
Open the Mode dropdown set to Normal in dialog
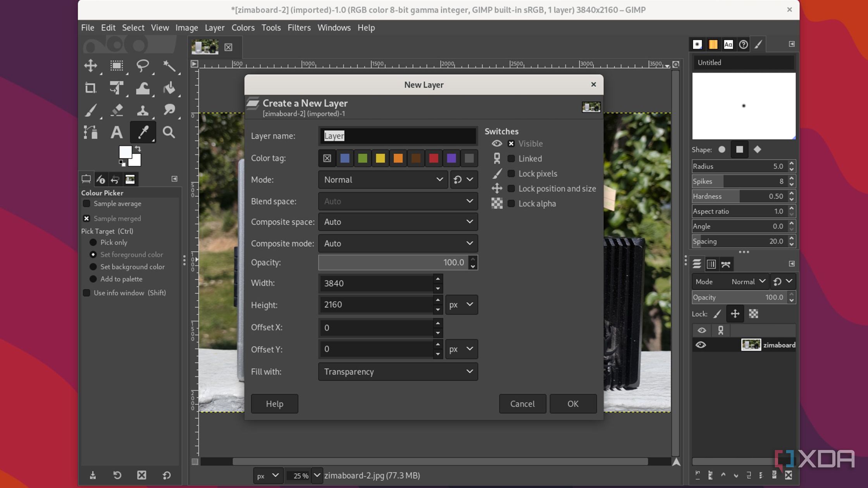[x=383, y=180]
